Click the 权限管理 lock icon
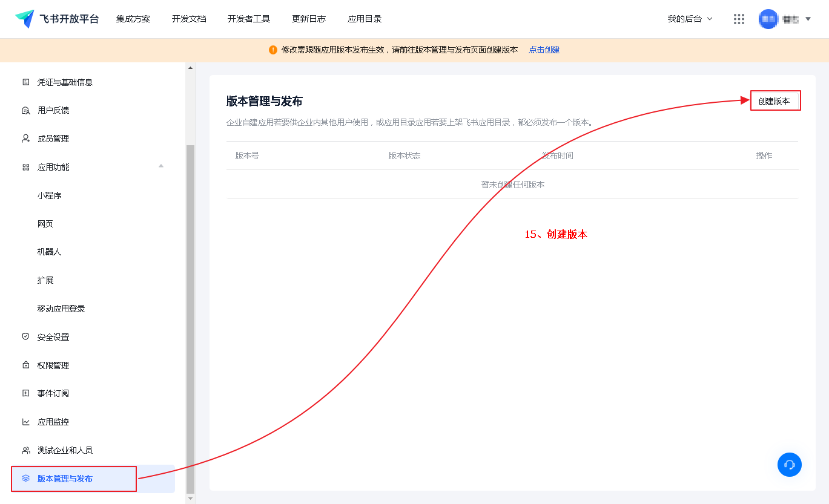This screenshot has height=504, width=829. pos(25,365)
